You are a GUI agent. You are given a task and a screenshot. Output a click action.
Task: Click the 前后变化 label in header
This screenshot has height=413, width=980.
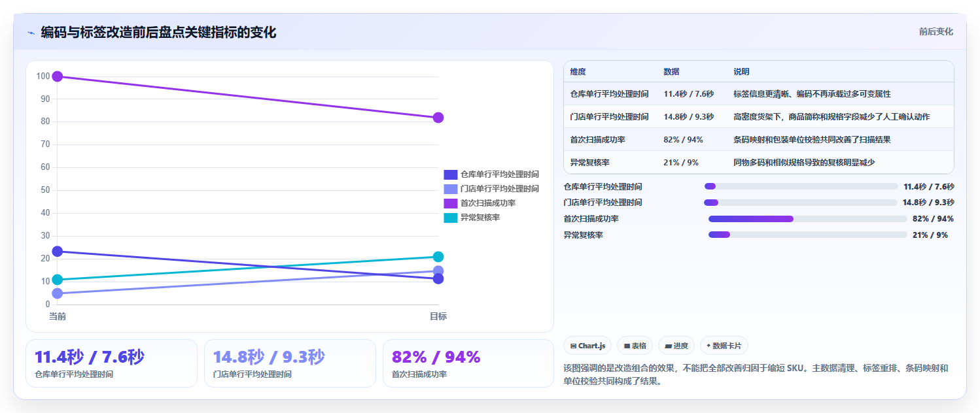click(936, 31)
